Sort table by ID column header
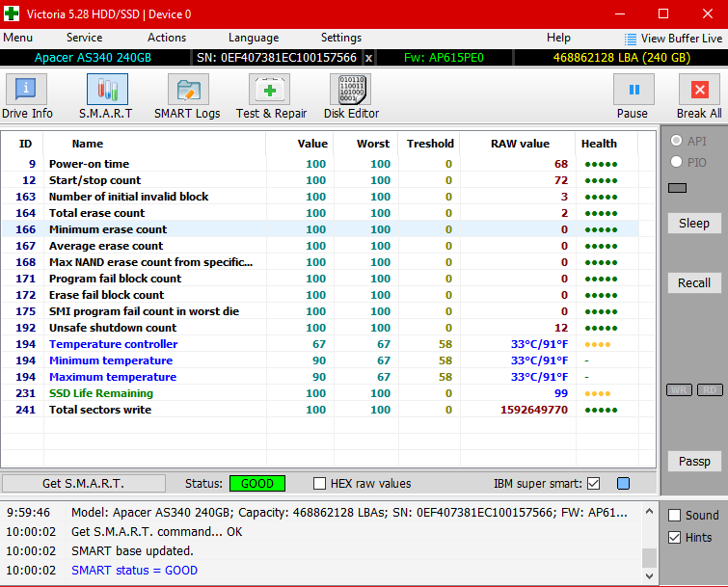 pos(25,144)
